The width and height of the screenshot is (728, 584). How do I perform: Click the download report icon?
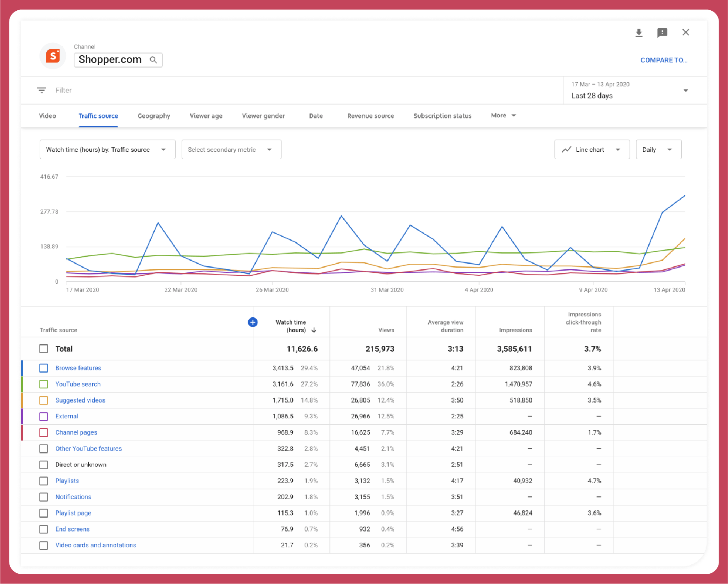639,33
